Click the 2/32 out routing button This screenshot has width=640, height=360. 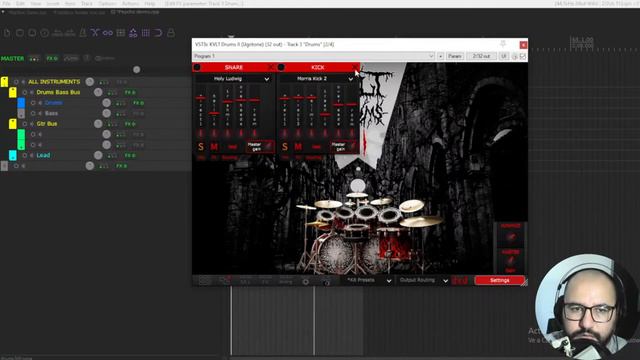[x=481, y=56]
